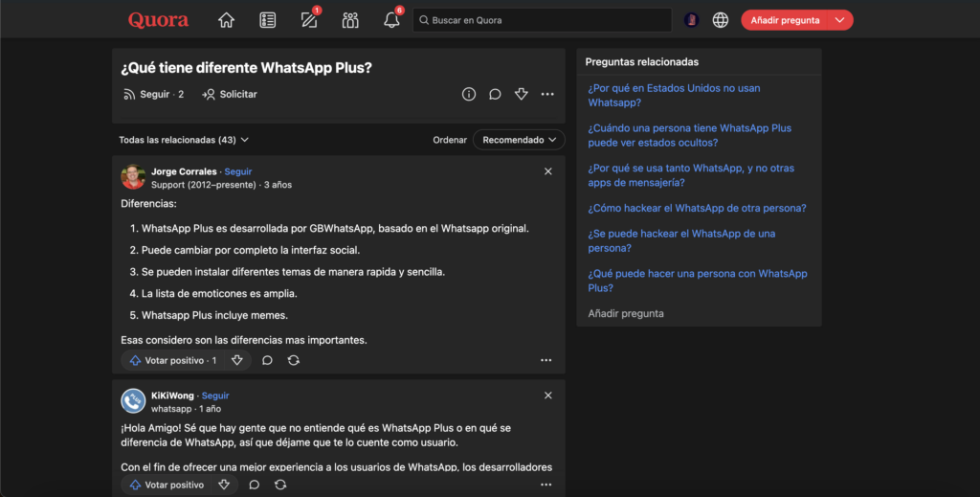Viewport: 980px width, 497px height.
Task: Click KiKiWong profile picture
Action: coord(133,401)
